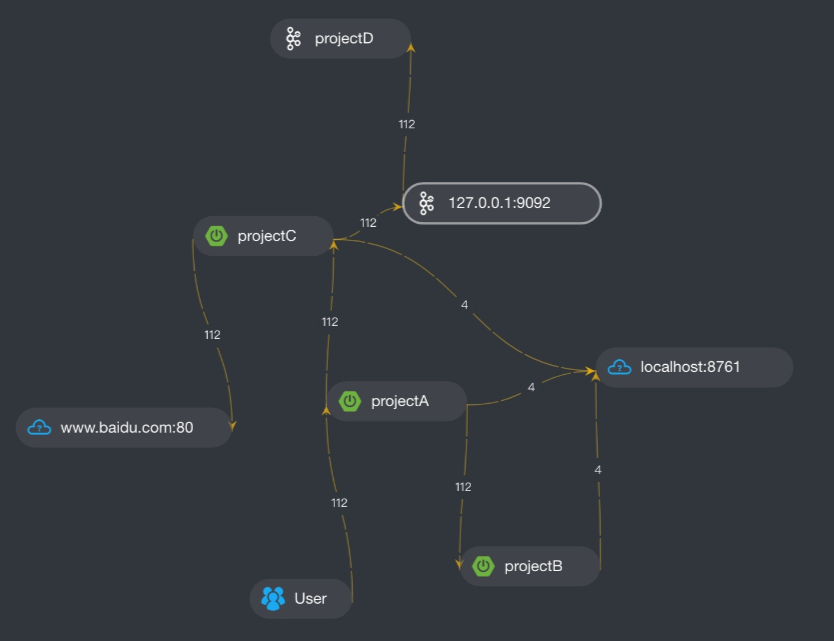The width and height of the screenshot is (834, 641).
Task: Select the cloud icon beside www.baidu.com:80
Action: (x=39, y=427)
